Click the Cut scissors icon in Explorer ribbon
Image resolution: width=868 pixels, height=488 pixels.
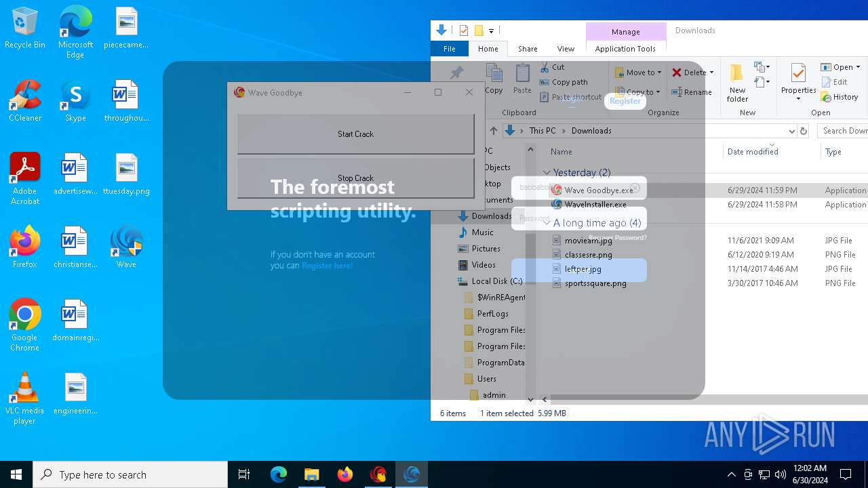545,67
